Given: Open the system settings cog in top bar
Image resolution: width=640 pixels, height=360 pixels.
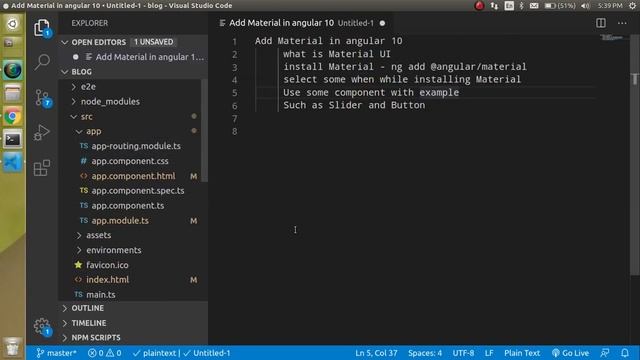Looking at the screenshot, I should pos(632,6).
